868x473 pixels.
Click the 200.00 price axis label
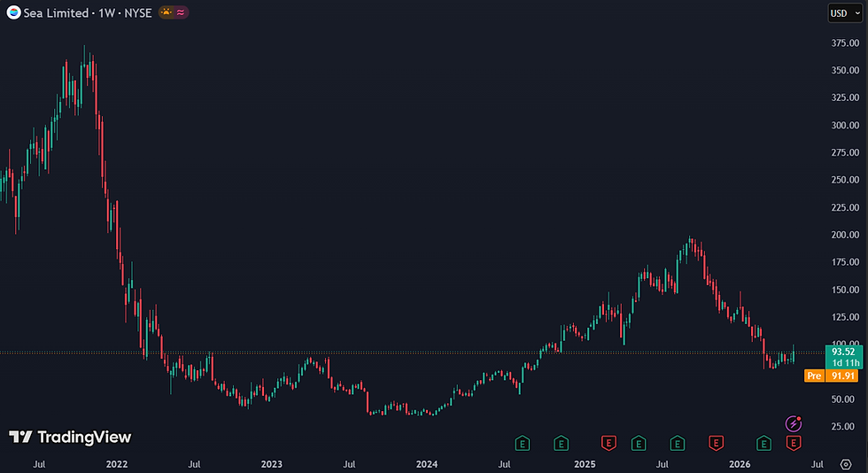845,235
